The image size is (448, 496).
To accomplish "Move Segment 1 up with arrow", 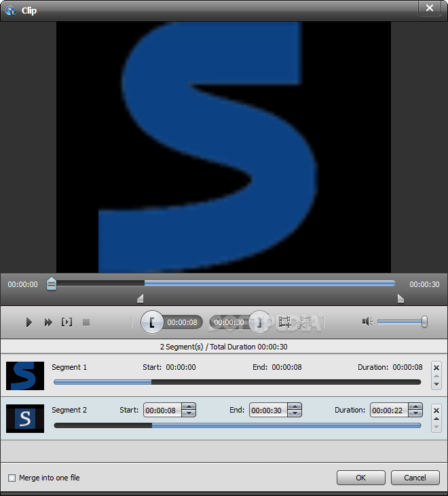I will point(436,377).
